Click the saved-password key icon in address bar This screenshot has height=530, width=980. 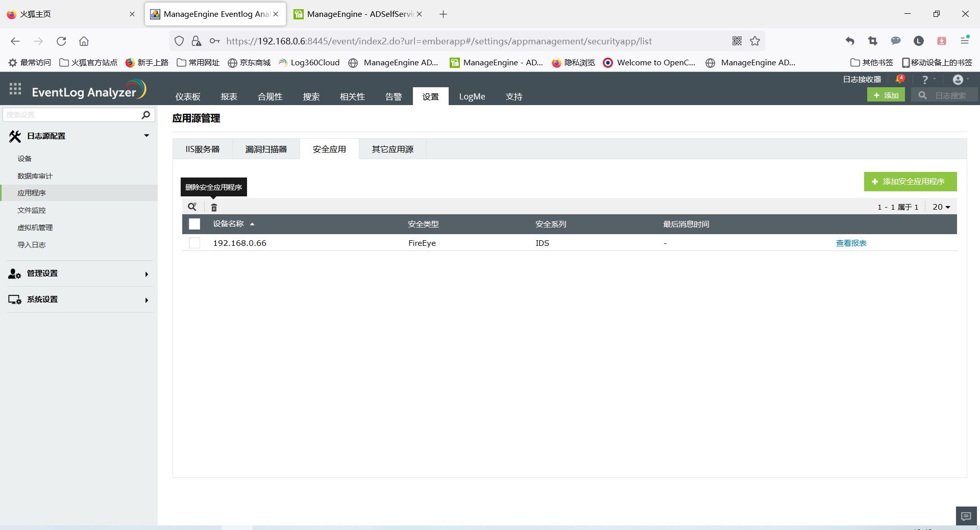coord(215,41)
